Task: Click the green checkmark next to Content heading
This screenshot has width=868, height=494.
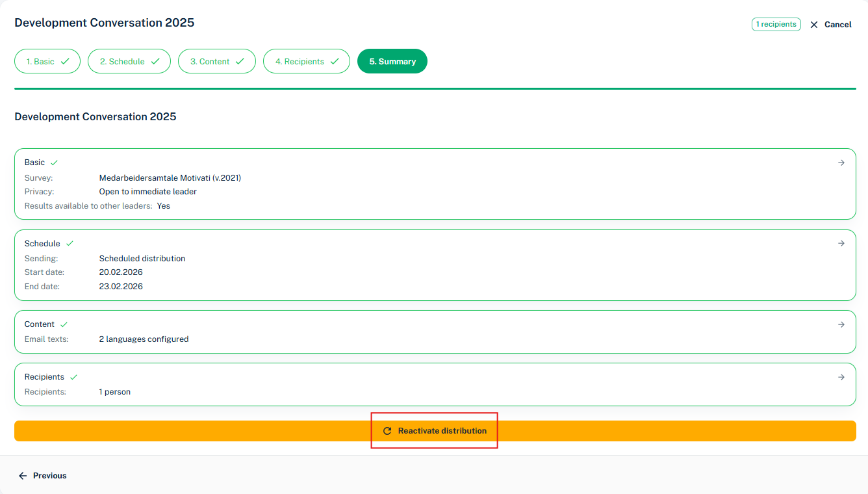Action: click(64, 324)
